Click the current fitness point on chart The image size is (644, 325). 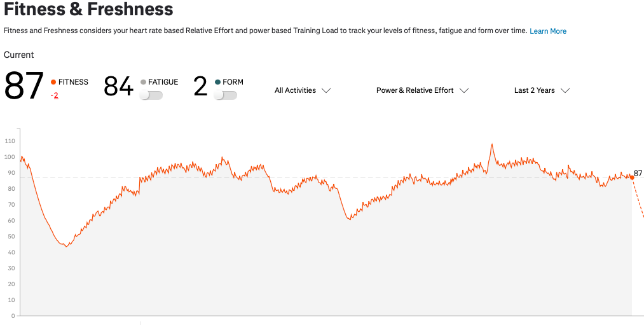(632, 177)
